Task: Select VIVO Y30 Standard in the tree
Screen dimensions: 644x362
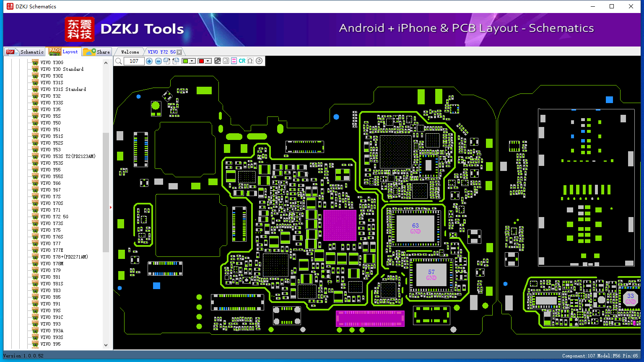Action: click(62, 69)
